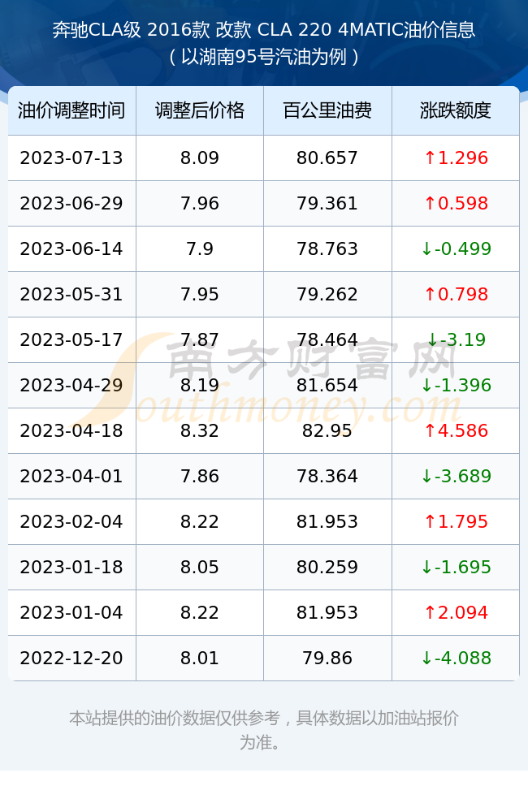The height and width of the screenshot is (812, 528).
Task: Select the 2022-12-20 date cell
Action: coord(71,659)
